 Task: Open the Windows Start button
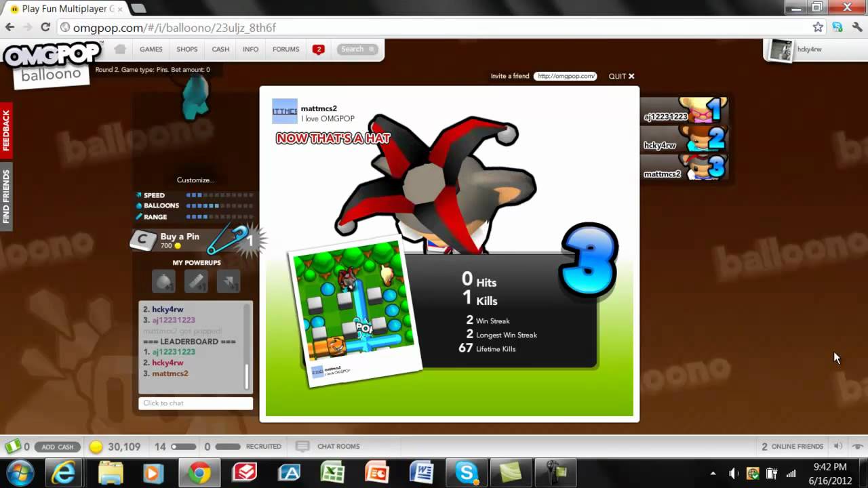coord(19,472)
